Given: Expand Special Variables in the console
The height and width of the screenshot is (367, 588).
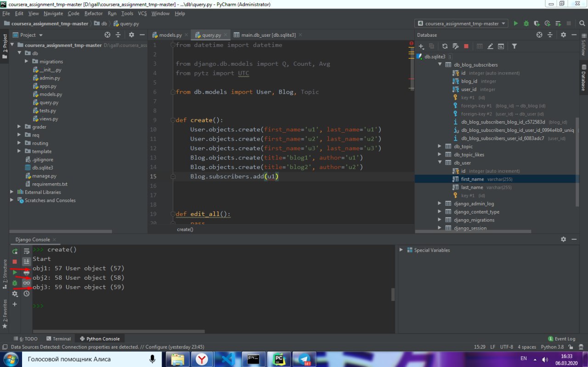Looking at the screenshot, I should click(x=401, y=250).
